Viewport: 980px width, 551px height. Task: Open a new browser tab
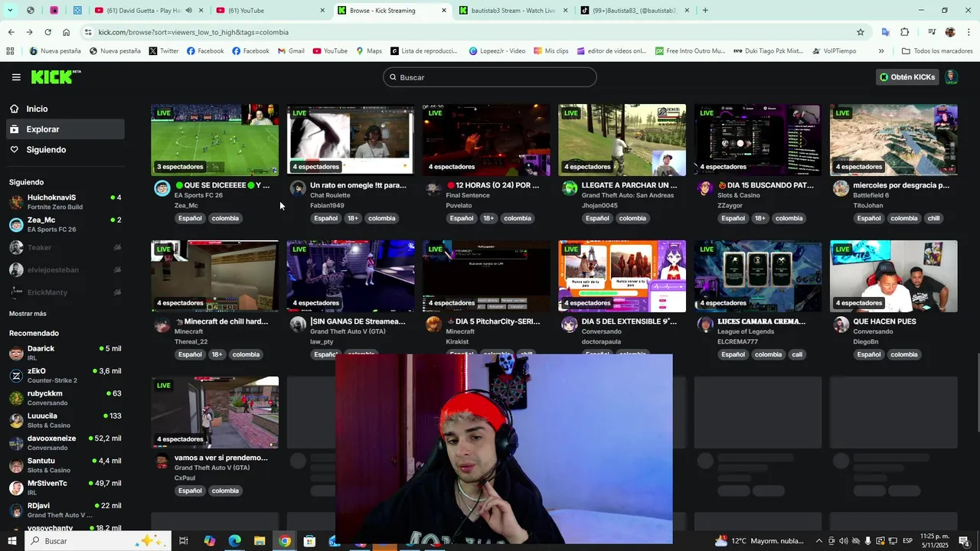[705, 10]
